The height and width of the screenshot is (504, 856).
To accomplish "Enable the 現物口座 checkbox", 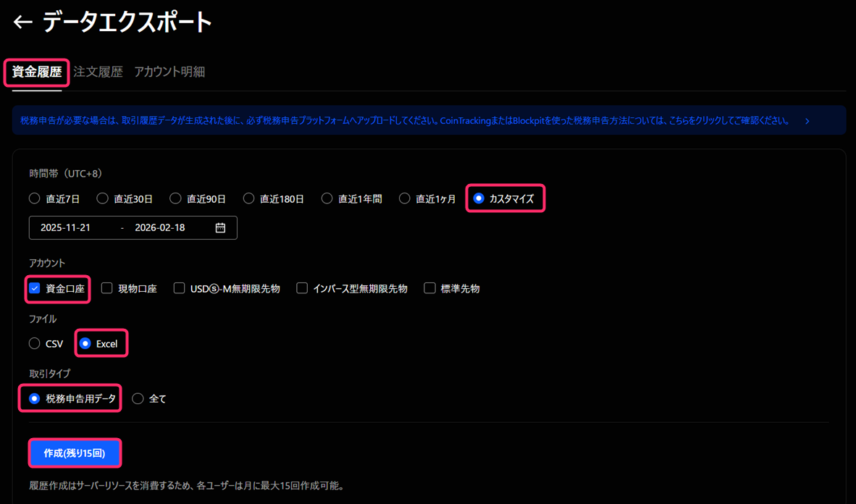I will coord(107,288).
